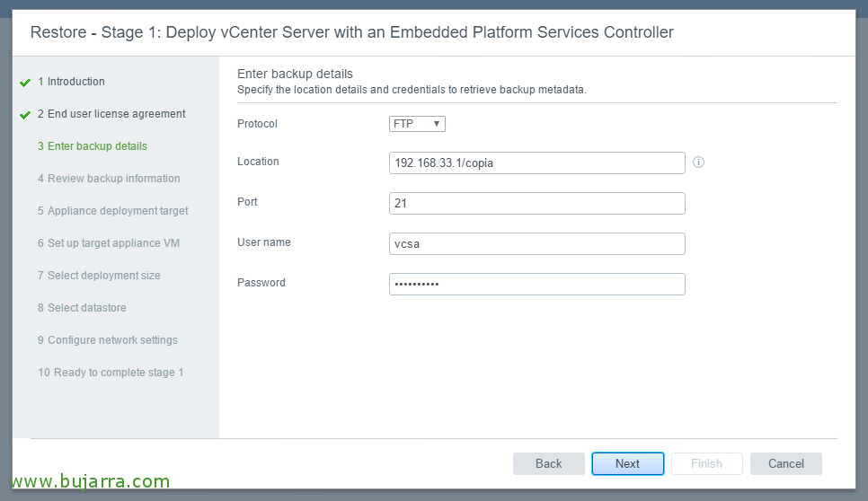Viewport: 868px width, 501px height.
Task: Click step 4 Review backup information
Action: (109, 179)
